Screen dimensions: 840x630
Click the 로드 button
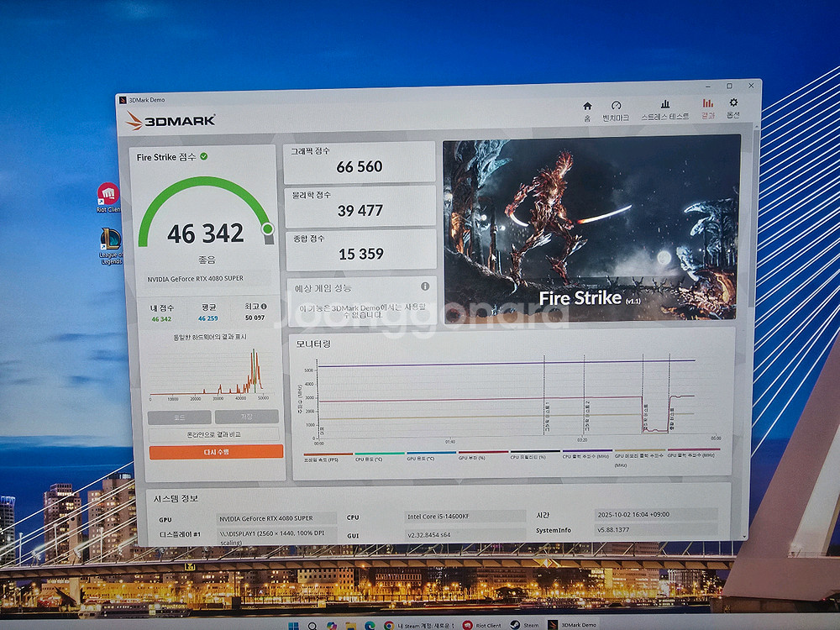coord(180,417)
